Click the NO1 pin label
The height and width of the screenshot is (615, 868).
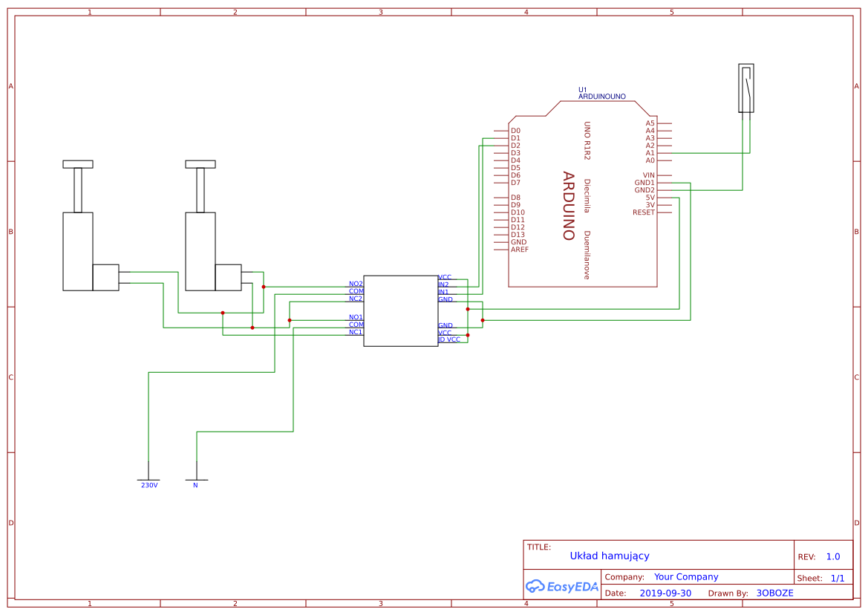[x=355, y=318]
